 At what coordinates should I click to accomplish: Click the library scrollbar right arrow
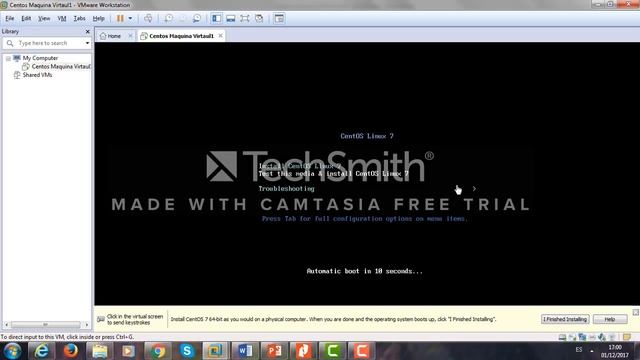click(x=87, y=324)
